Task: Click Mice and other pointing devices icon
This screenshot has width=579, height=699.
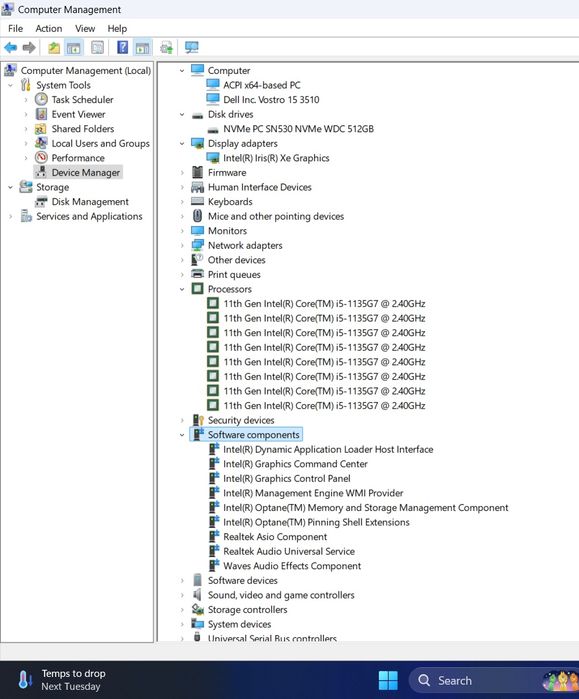Action: (197, 216)
